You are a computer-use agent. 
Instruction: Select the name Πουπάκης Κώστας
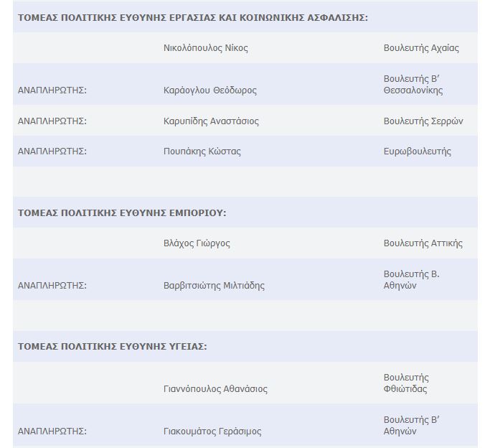[x=202, y=151]
